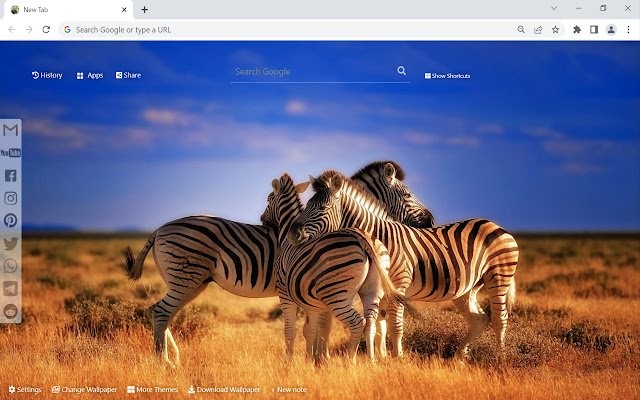Open Gmail from the sidebar
Image resolution: width=640 pixels, height=400 pixels.
click(x=11, y=130)
